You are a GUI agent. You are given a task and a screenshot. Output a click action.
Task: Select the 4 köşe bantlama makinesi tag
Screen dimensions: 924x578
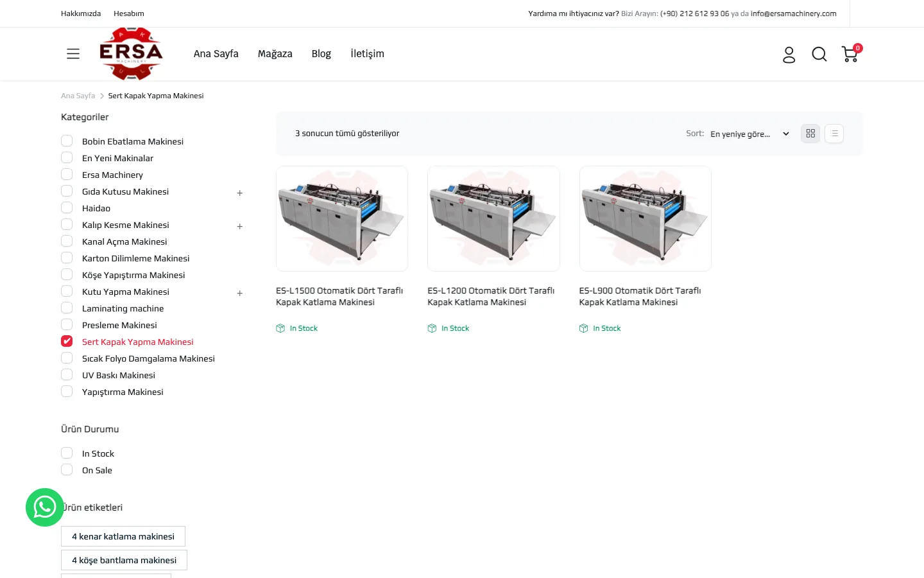point(124,560)
